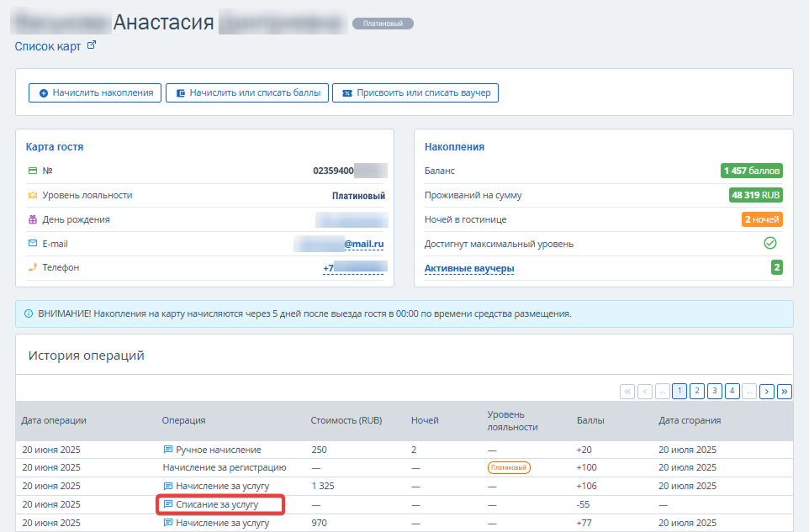The height and width of the screenshot is (532, 809).
Task: Click the Начислить или списать баллы button
Action: tap(247, 92)
